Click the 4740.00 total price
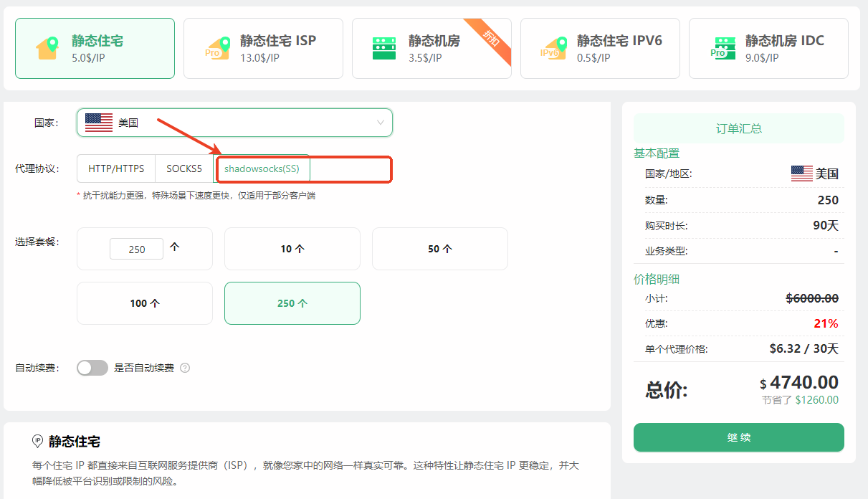Viewport: 868px width, 499px height. point(804,382)
